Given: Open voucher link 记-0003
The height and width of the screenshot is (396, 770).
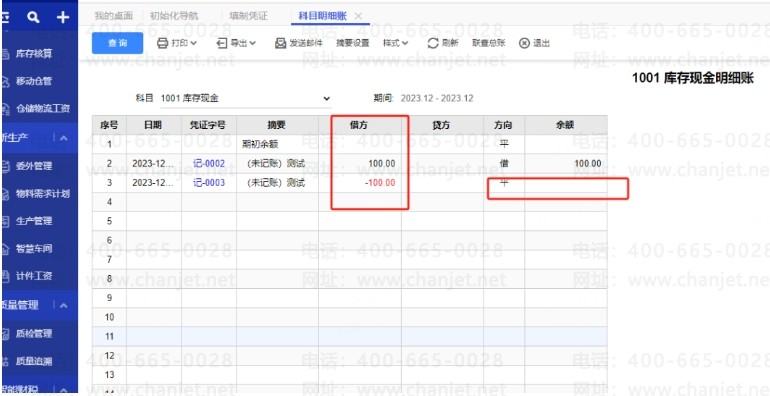Looking at the screenshot, I should 209,183.
